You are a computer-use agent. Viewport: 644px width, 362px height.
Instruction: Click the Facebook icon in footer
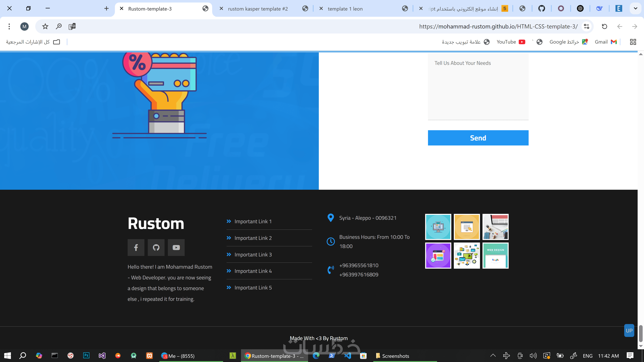136,247
